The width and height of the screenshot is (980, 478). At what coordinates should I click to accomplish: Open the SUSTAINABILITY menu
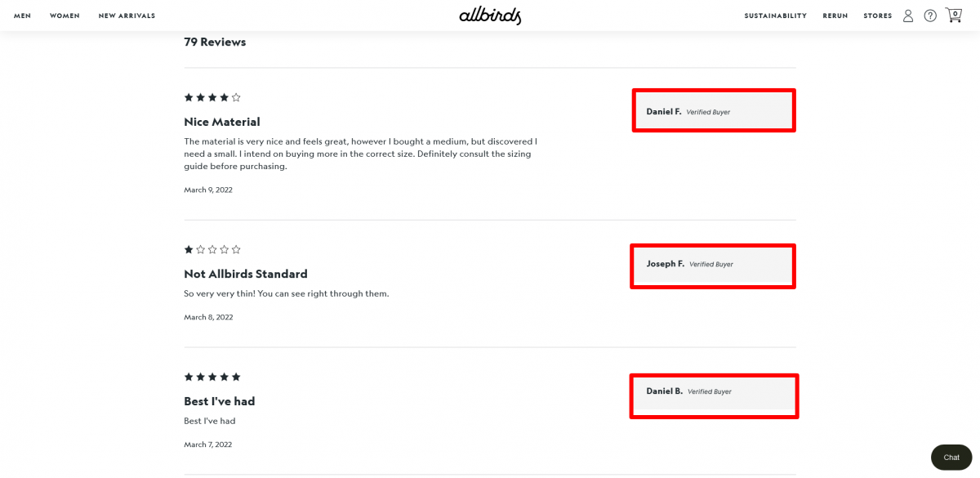(x=775, y=15)
